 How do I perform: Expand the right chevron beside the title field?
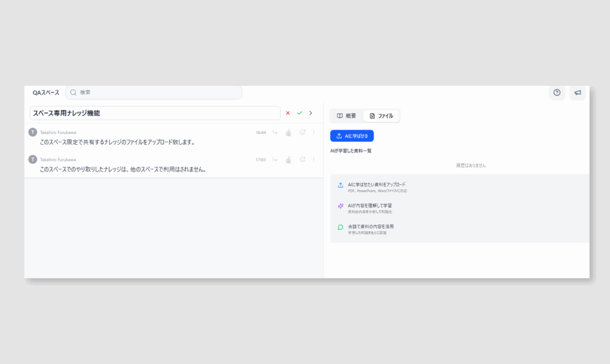click(x=311, y=113)
